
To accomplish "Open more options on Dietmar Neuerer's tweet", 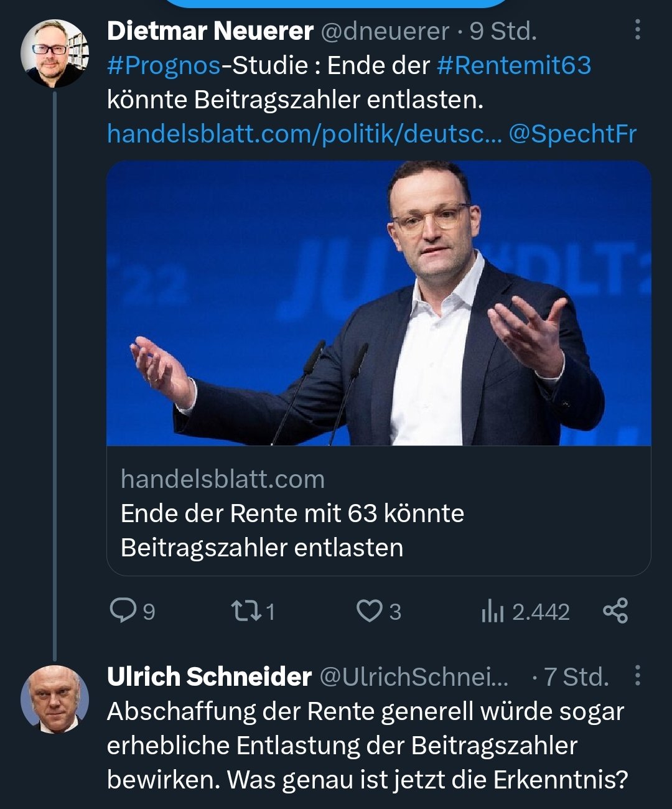I will click(x=637, y=30).
